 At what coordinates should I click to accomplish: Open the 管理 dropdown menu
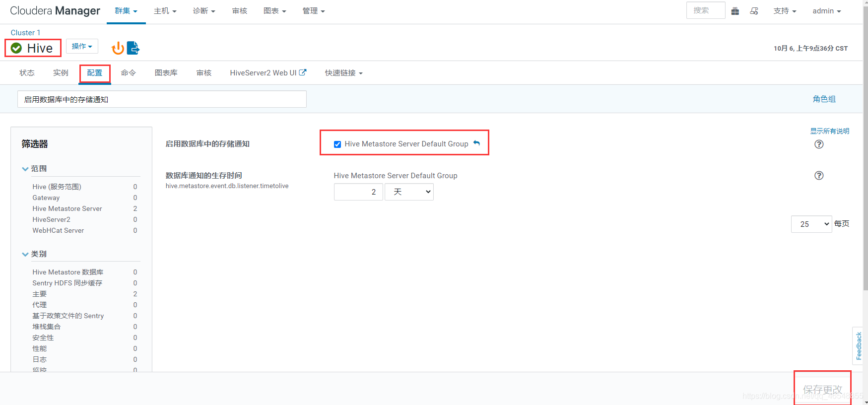[x=314, y=11]
